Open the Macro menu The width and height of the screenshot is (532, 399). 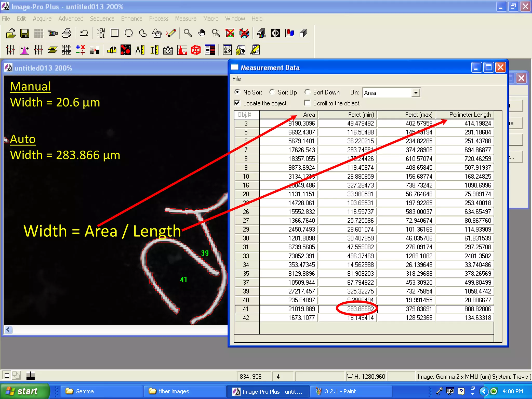(x=211, y=19)
